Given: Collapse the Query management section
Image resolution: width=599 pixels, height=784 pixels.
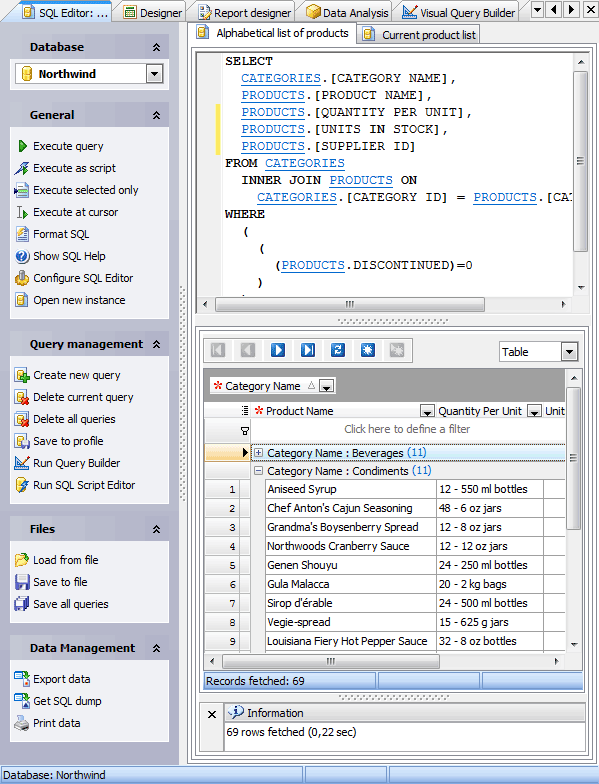Looking at the screenshot, I should (156, 344).
